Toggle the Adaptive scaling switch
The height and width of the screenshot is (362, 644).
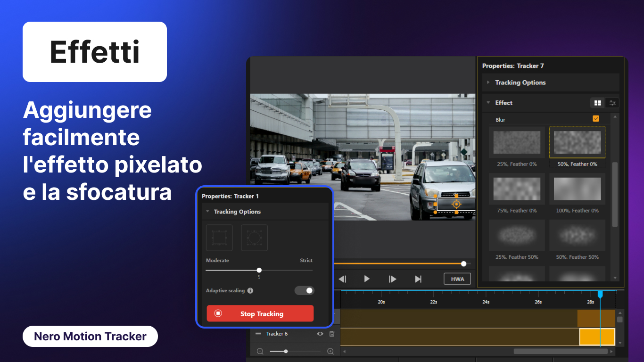coord(305,290)
